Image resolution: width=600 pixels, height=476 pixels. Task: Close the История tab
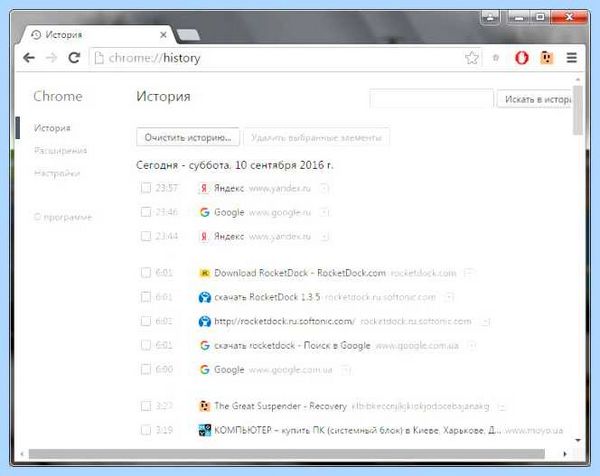click(163, 35)
